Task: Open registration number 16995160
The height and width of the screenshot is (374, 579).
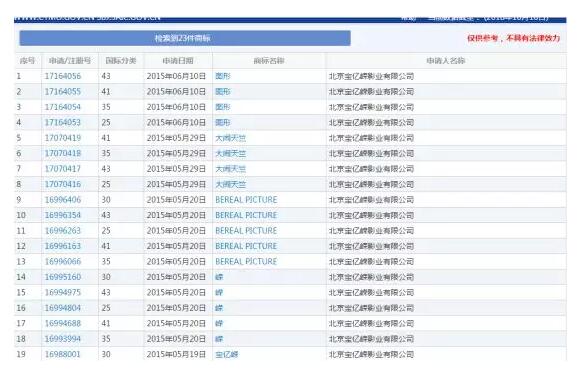Action: 62,277
